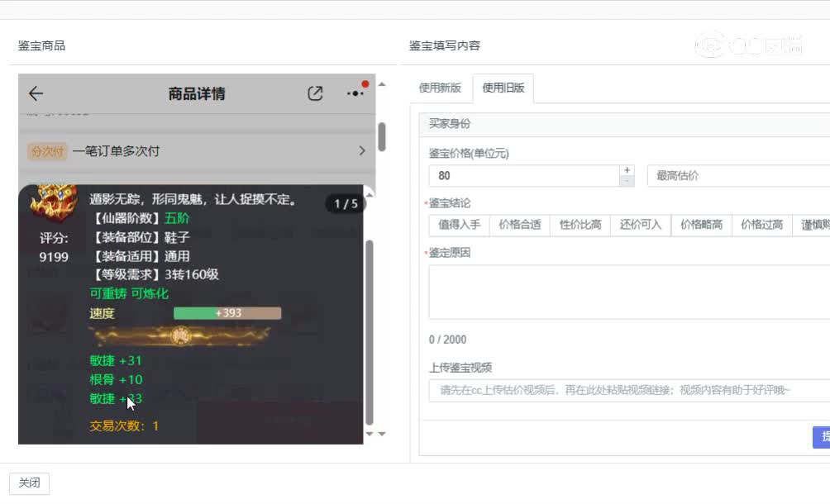Viewport: 830px width, 504px height.
Task: Click the back arrow in 商品详情 header
Action: click(36, 93)
